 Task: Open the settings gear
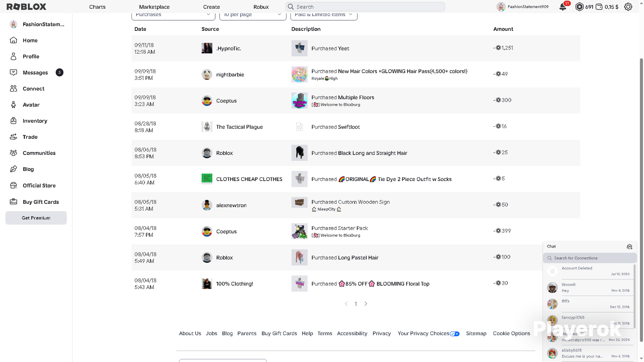tap(628, 7)
